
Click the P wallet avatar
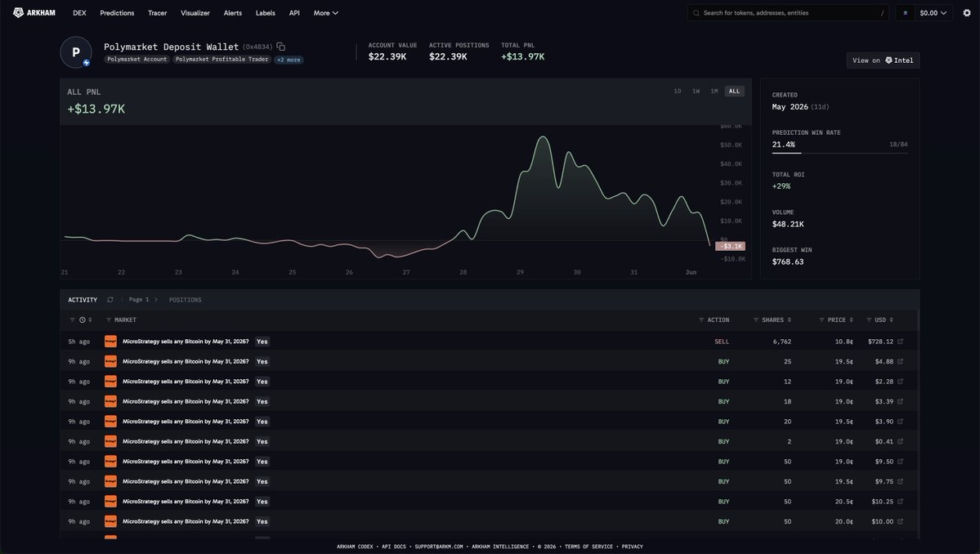pos(76,52)
